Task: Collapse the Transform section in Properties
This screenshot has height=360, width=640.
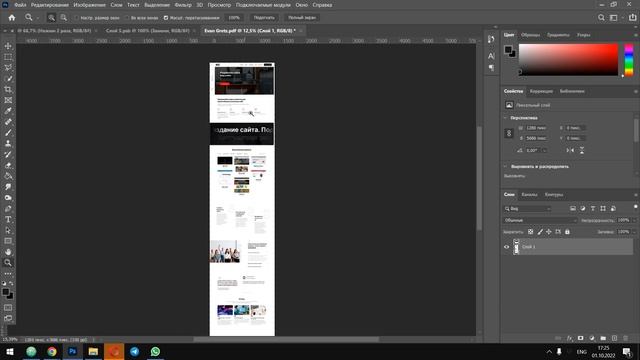Action: (505, 118)
